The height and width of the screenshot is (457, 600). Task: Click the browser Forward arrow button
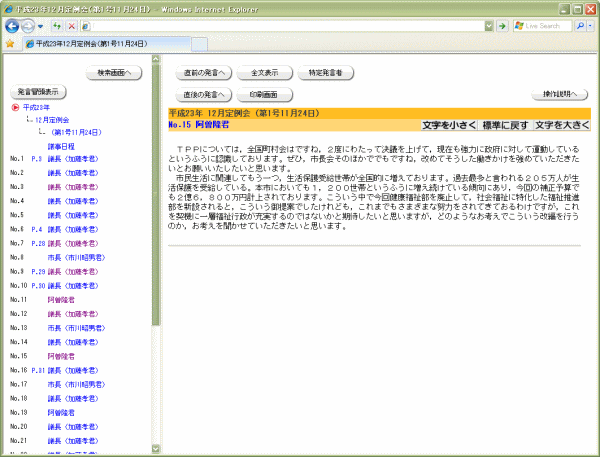tap(28, 26)
